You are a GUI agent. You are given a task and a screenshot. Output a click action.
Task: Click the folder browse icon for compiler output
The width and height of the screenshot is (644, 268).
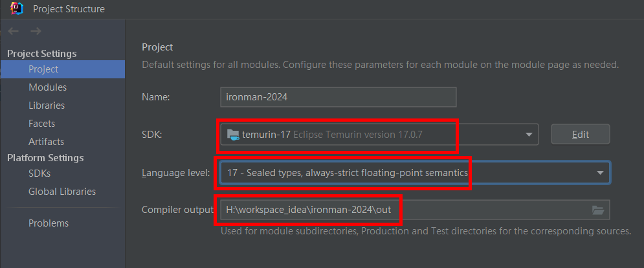[x=598, y=210]
